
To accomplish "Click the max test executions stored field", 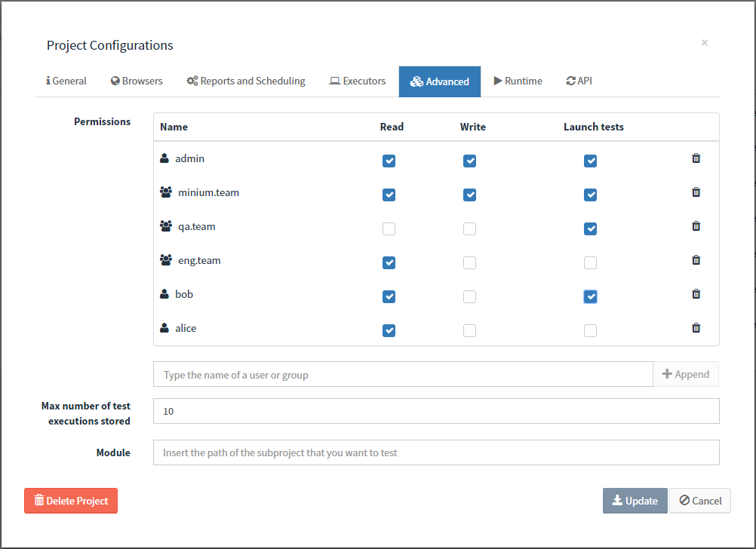I will point(436,411).
